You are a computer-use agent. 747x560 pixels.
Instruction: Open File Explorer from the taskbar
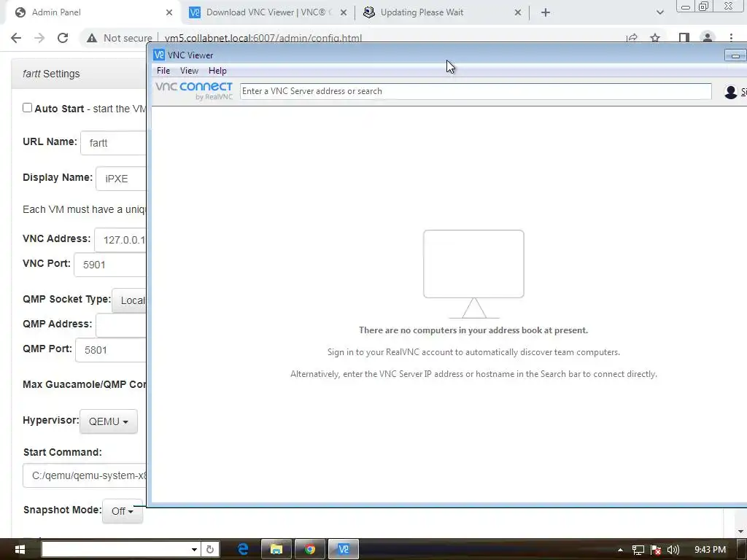point(276,549)
